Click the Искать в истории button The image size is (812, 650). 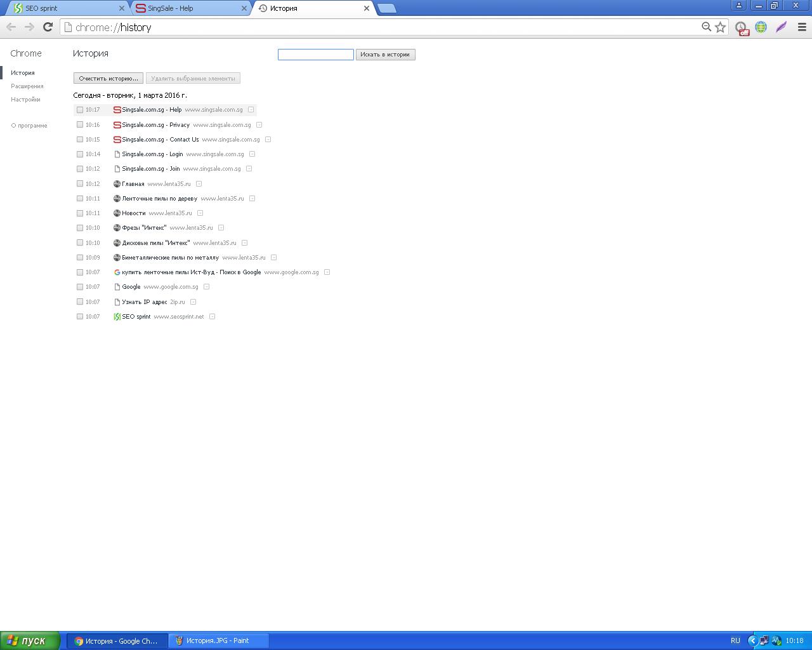tap(385, 55)
